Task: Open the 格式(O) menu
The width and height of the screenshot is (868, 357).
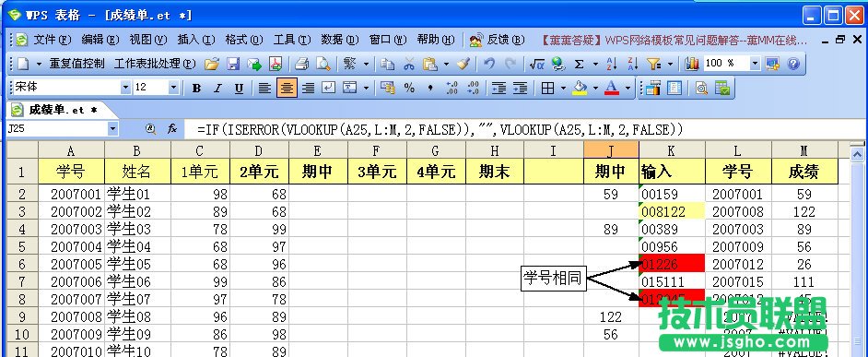Action: click(243, 40)
